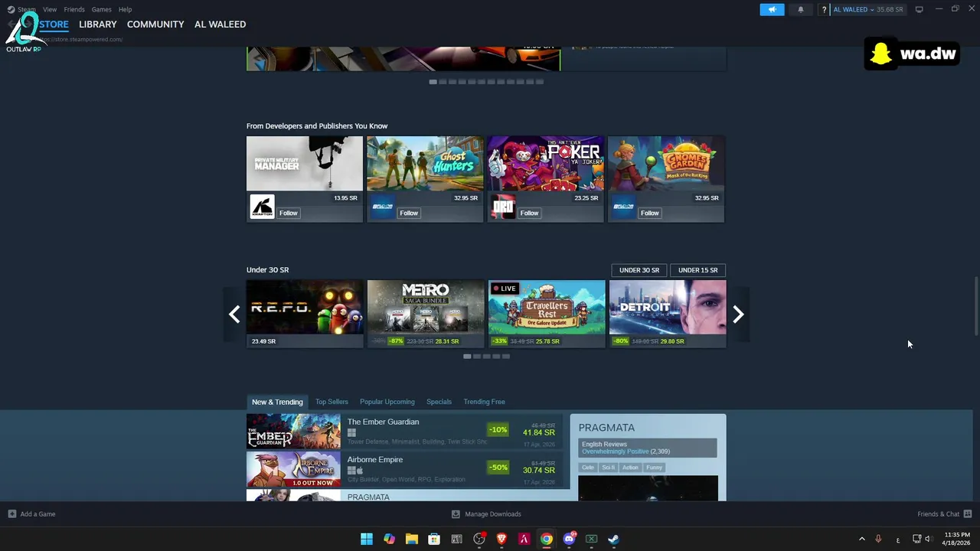Click the Sci-fi tag on PRAGMATA
This screenshot has width=980, height=551.
[609, 468]
